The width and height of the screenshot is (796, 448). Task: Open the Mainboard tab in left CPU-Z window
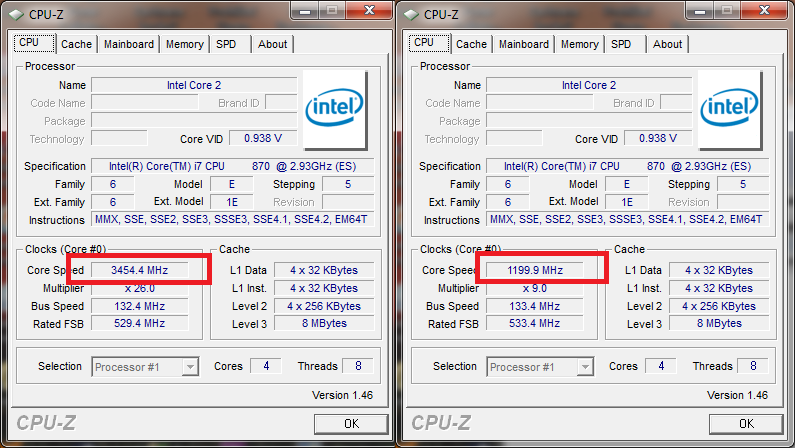[129, 44]
